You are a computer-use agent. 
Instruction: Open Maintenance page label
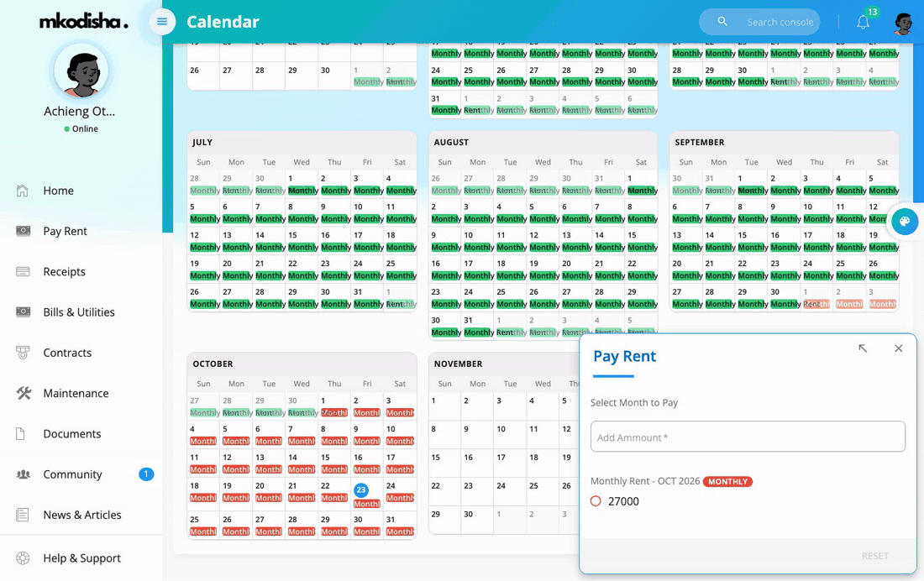pyautogui.click(x=76, y=393)
